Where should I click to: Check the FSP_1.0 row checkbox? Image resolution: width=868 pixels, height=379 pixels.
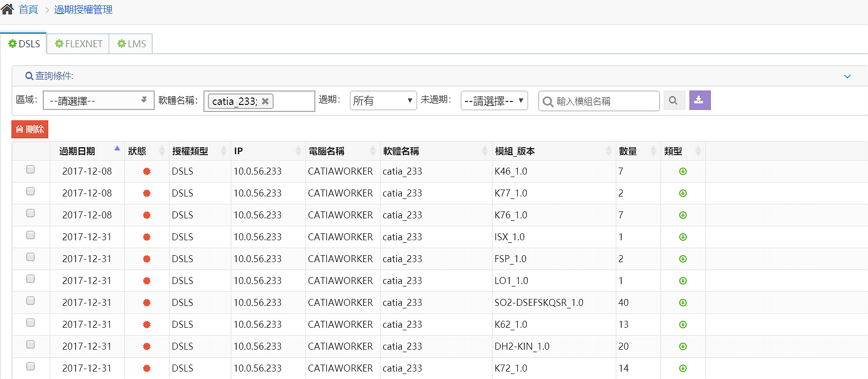(x=30, y=257)
